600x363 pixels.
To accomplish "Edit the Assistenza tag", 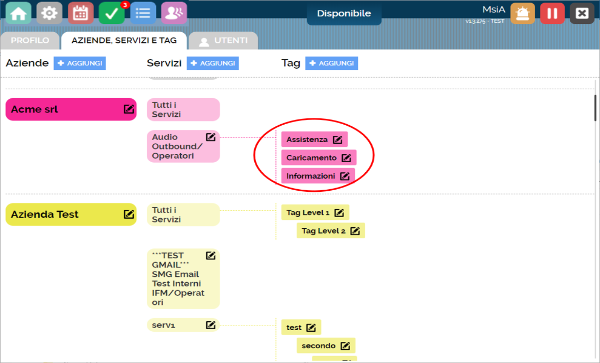I will tap(338, 140).
